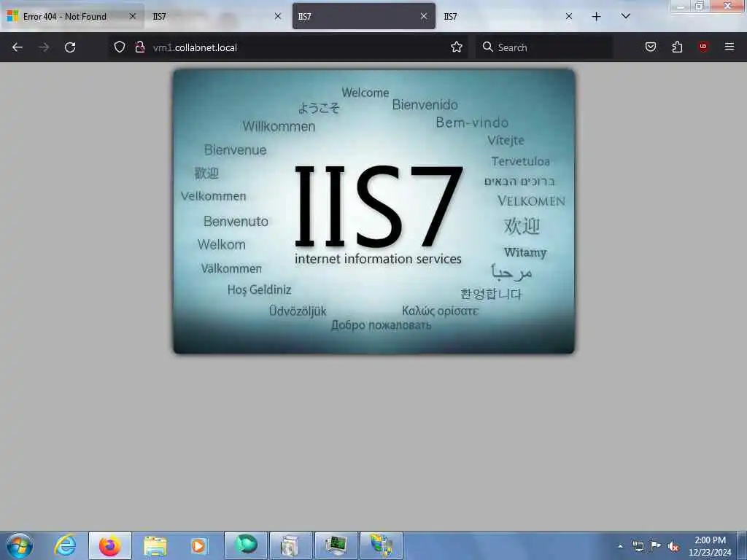Select the active IIS7 tab in the middle
The image size is (747, 560).
pyautogui.click(x=363, y=16)
